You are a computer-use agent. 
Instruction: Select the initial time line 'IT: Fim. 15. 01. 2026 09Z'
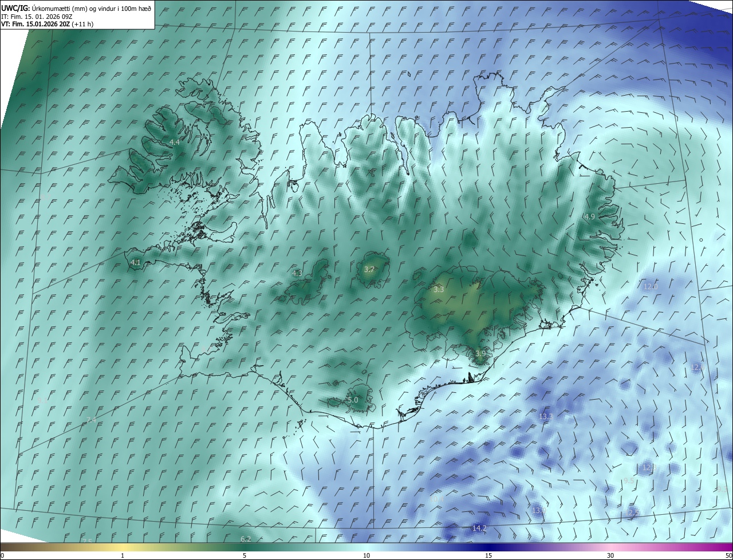pyautogui.click(x=37, y=16)
